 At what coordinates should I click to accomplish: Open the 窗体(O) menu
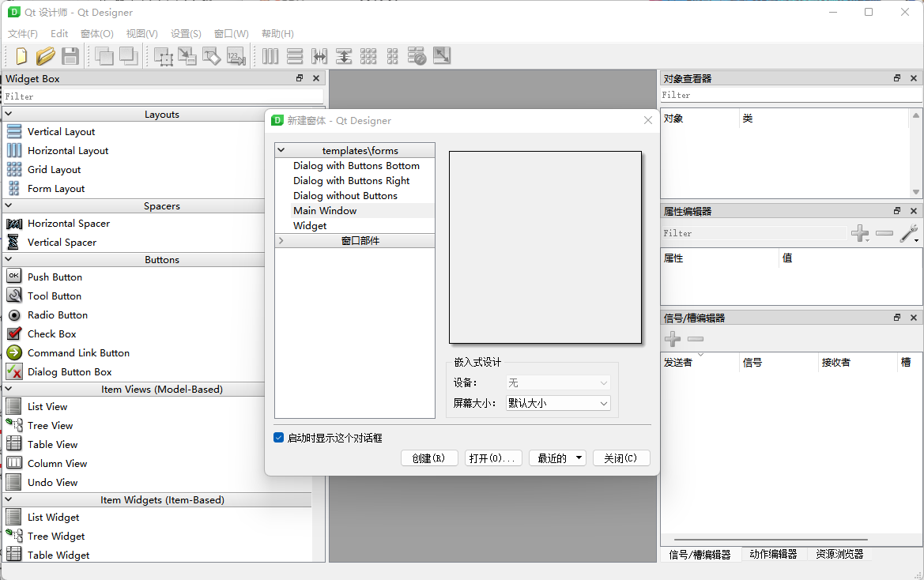96,33
